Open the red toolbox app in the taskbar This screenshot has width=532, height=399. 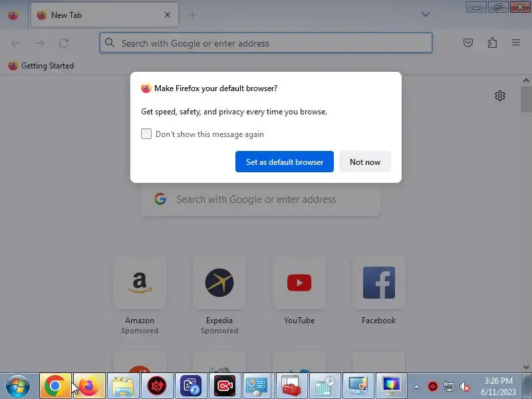tap(291, 386)
